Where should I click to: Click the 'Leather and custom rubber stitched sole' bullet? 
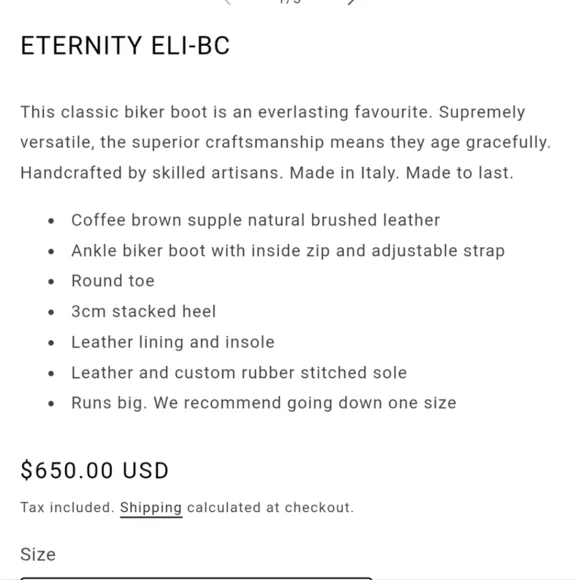coord(239,373)
